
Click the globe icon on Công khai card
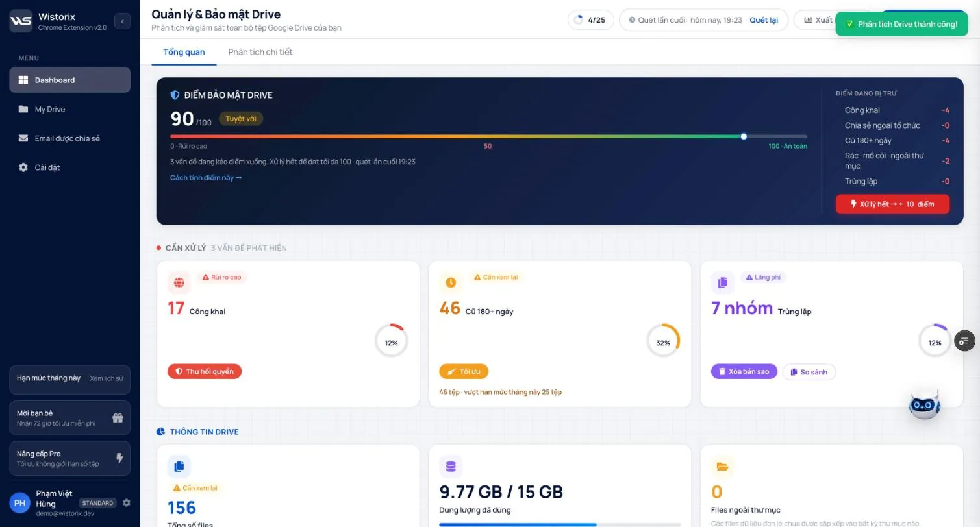tap(179, 282)
